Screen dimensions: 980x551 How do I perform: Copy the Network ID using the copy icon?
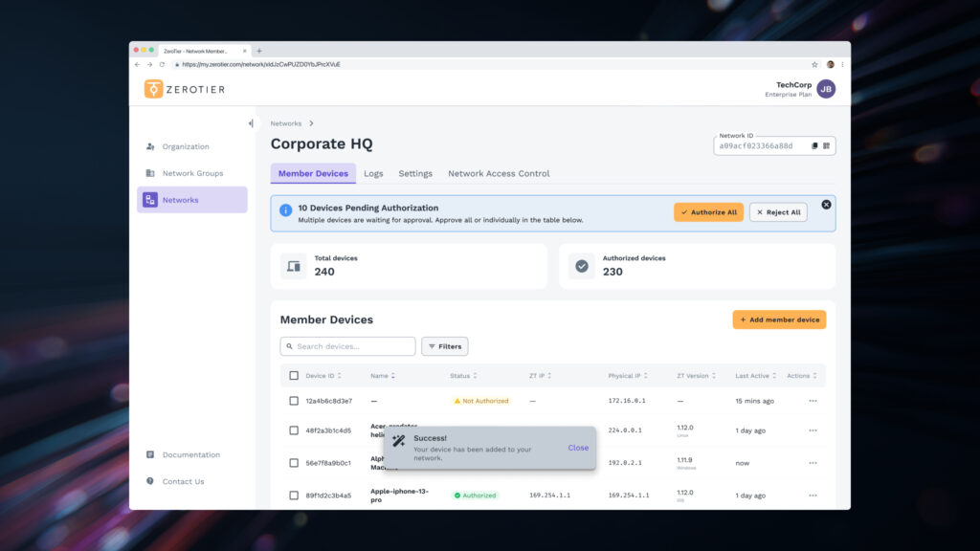(814, 145)
